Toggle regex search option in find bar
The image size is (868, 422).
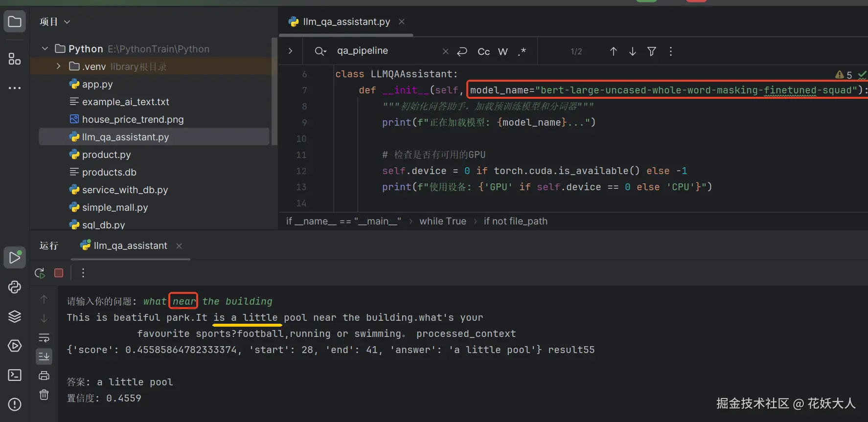pyautogui.click(x=522, y=51)
